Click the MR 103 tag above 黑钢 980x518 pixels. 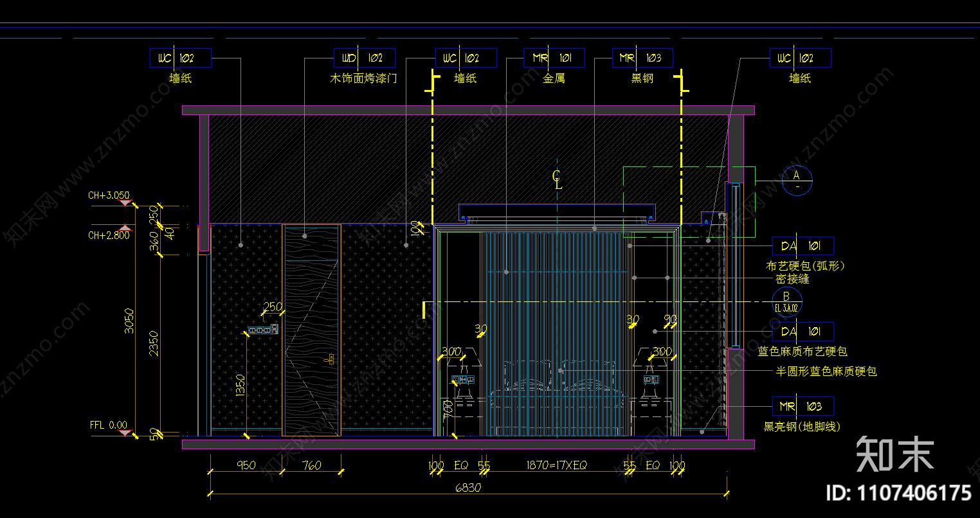[642, 58]
